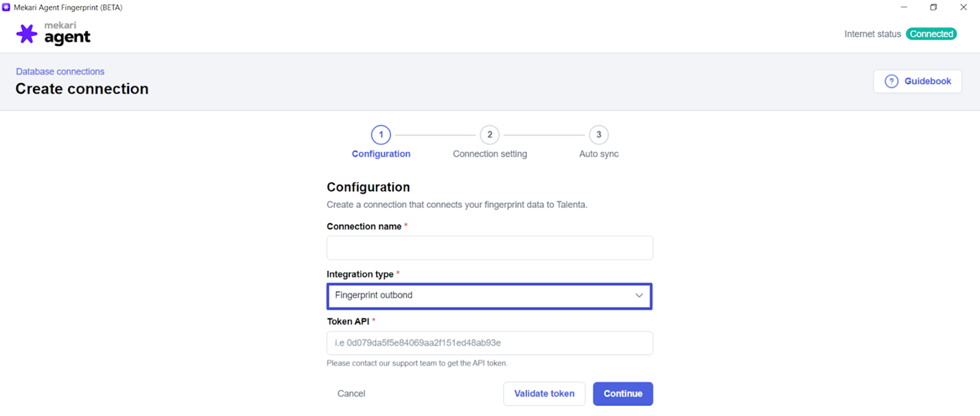Expand the Integration type chevron arrow

[x=639, y=295]
